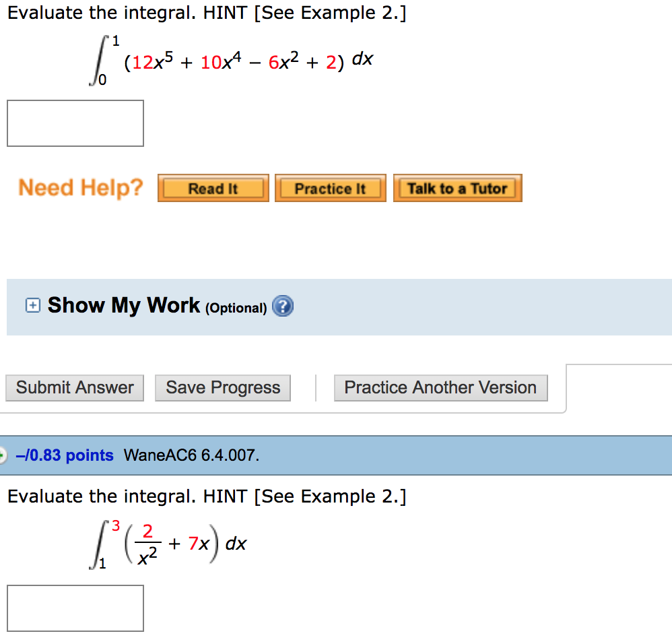Select the points text showing -/0.83 points
The height and width of the screenshot is (644, 672).
pyautogui.click(x=65, y=455)
